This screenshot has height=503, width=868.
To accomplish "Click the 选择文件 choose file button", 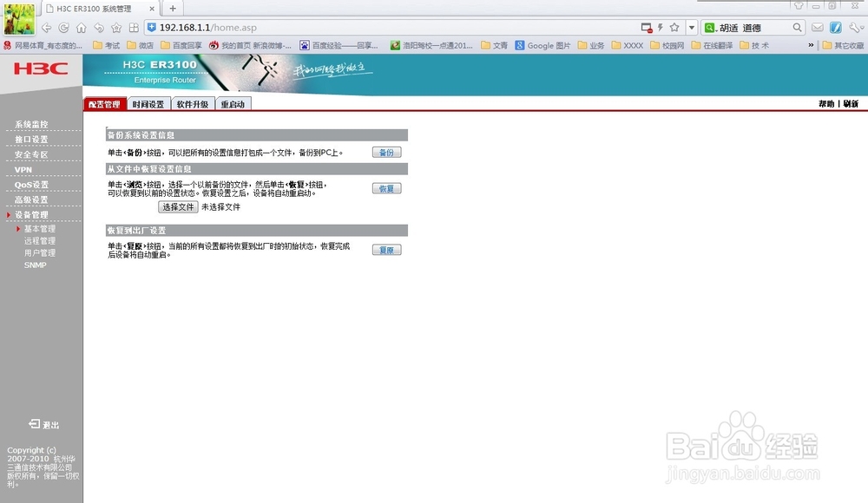I will pyautogui.click(x=178, y=207).
